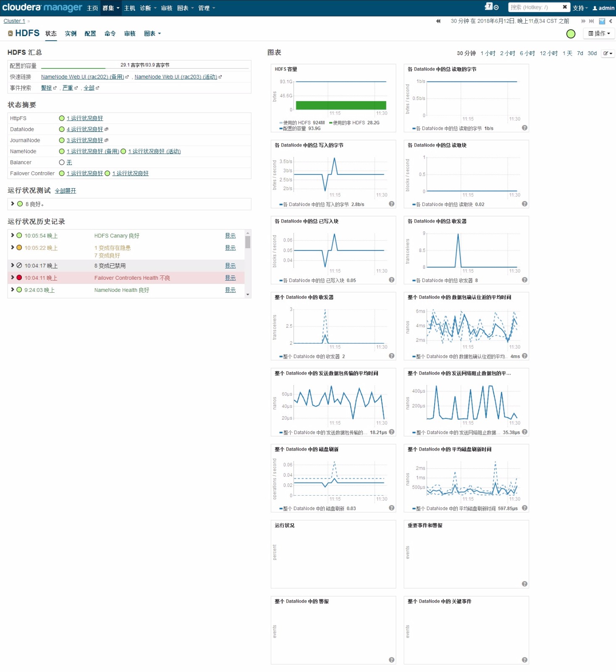
Task: Go to 主页 home menu
Action: [x=92, y=8]
